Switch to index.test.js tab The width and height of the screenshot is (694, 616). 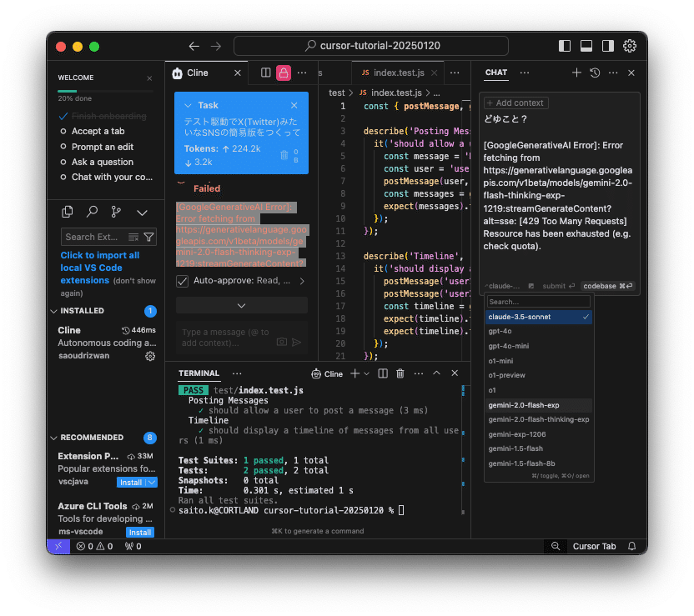[x=399, y=73]
